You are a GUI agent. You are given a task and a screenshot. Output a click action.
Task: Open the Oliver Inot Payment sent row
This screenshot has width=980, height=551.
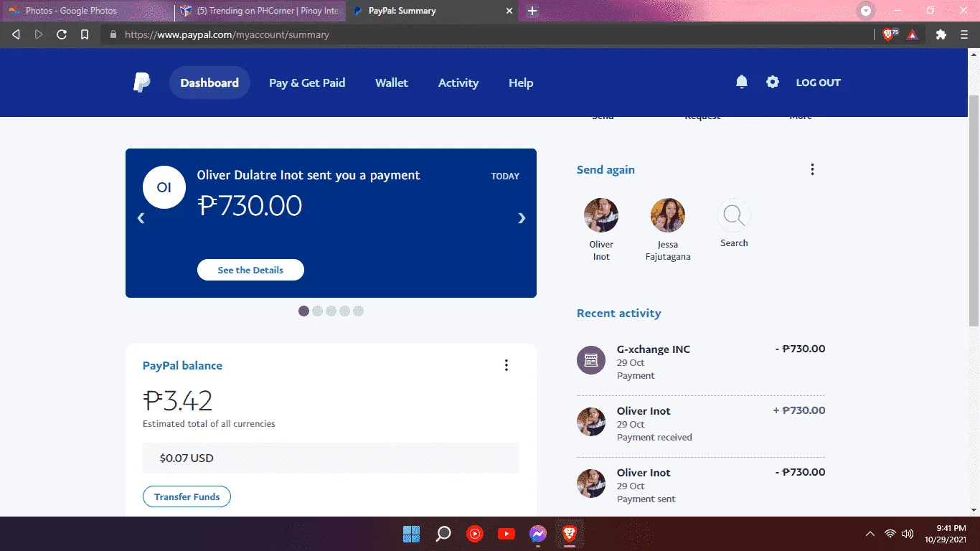701,485
